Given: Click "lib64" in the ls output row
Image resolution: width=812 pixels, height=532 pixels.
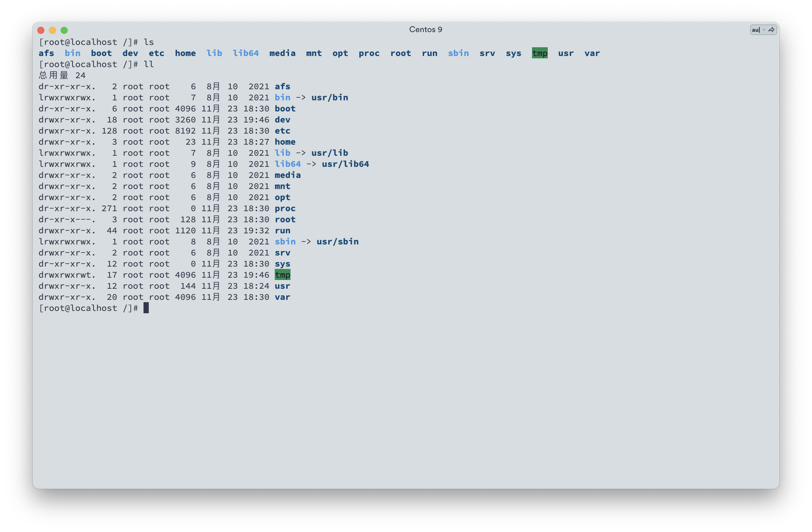Looking at the screenshot, I should 246,53.
